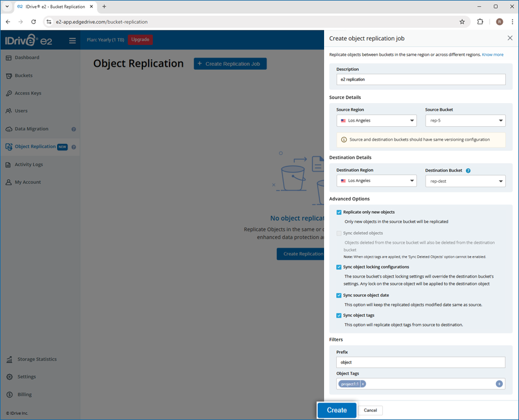Click the Activity Logs document icon
This screenshot has height=420, width=519.
9,165
